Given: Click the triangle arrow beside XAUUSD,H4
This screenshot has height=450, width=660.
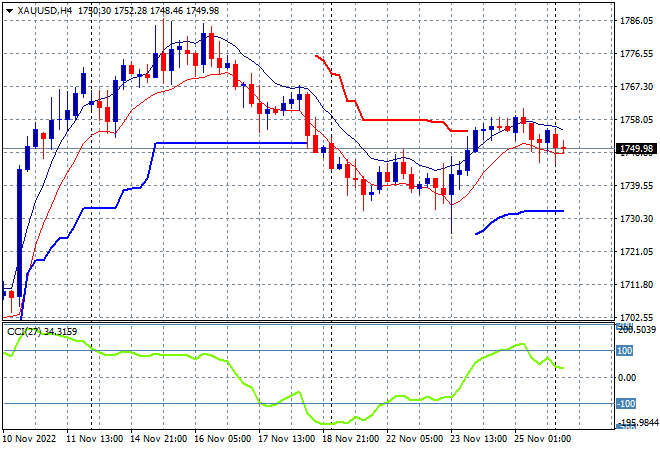Looking at the screenshot, I should click(9, 11).
